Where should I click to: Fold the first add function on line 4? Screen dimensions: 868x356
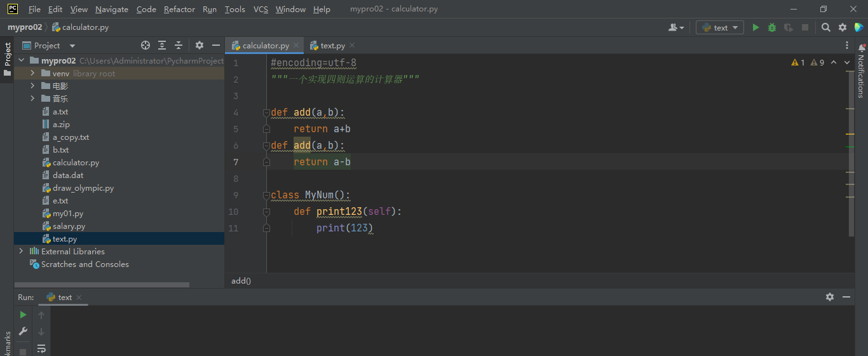coord(267,113)
